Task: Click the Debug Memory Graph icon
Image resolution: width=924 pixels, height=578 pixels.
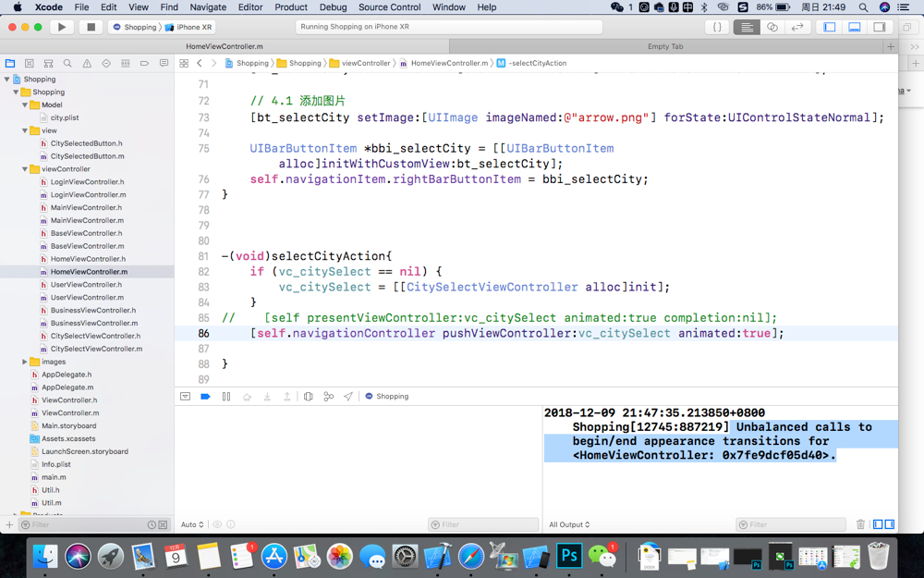Action: (329, 397)
